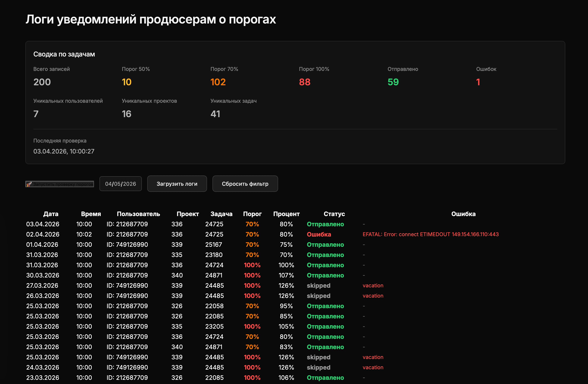Click the red "Ошибка" status for 02.04.2026
This screenshot has height=384, width=588.
[319, 234]
